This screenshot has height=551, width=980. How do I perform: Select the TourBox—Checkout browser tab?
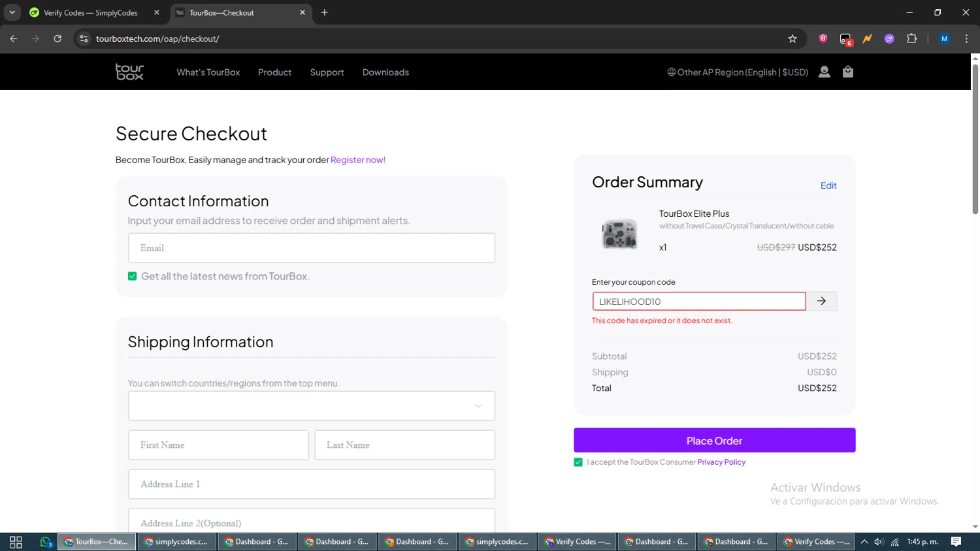click(x=242, y=12)
